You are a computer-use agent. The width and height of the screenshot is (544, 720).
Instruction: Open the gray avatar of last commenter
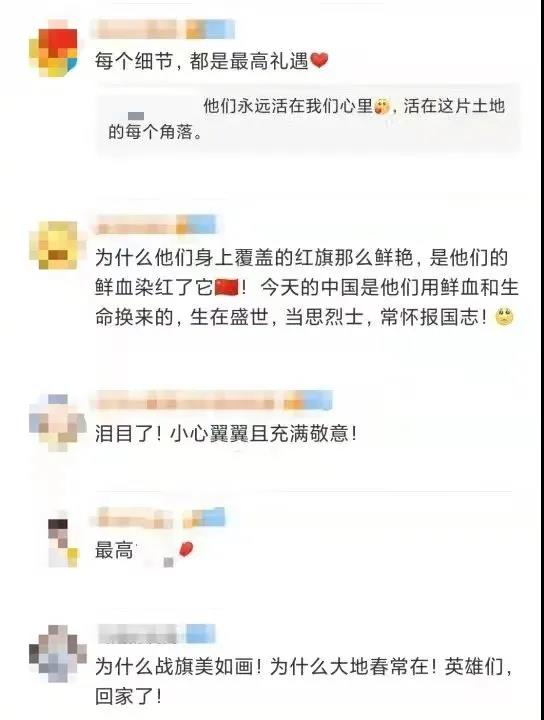(x=57, y=652)
